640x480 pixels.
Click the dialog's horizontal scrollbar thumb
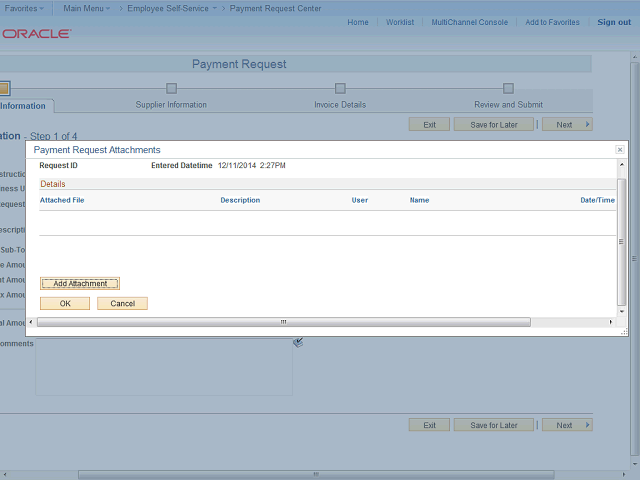[284, 322]
